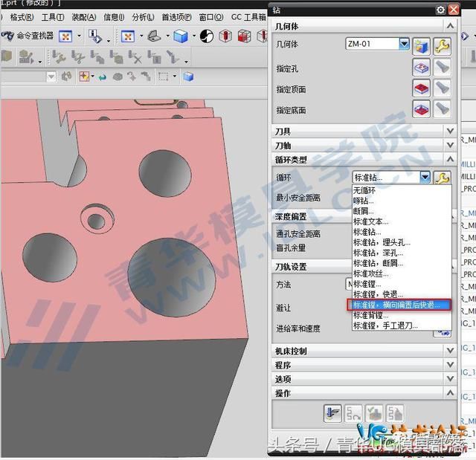Select 标准镗，手工退刀... option
Viewport: 476px width, 460px height.
[x=402, y=326]
